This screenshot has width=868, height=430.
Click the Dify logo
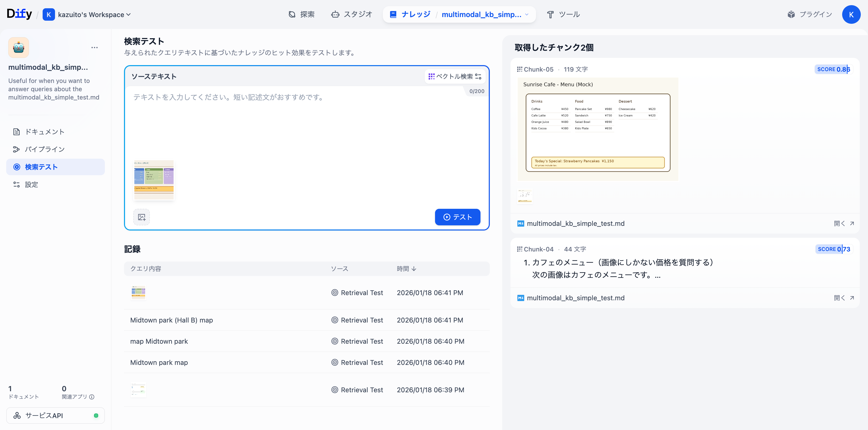click(19, 14)
